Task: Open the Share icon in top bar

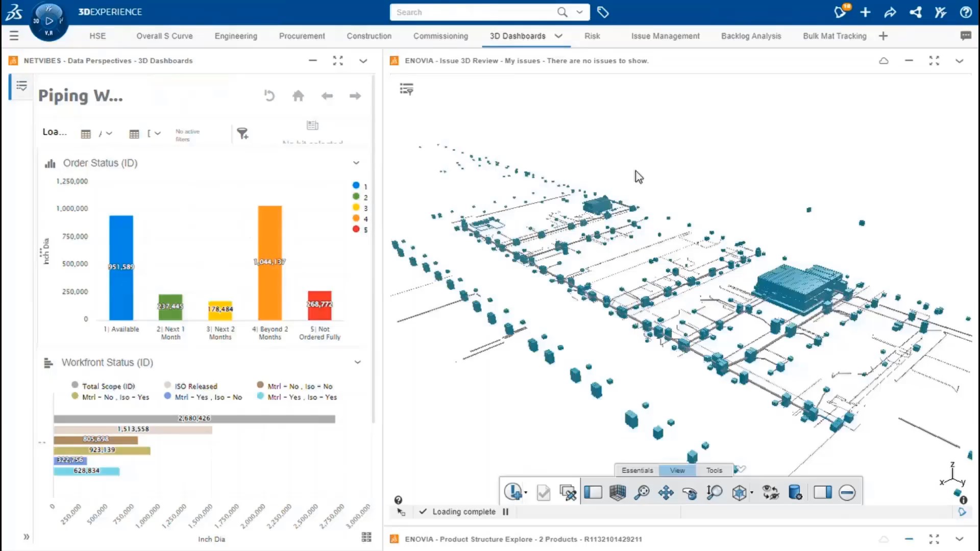Action: point(890,12)
